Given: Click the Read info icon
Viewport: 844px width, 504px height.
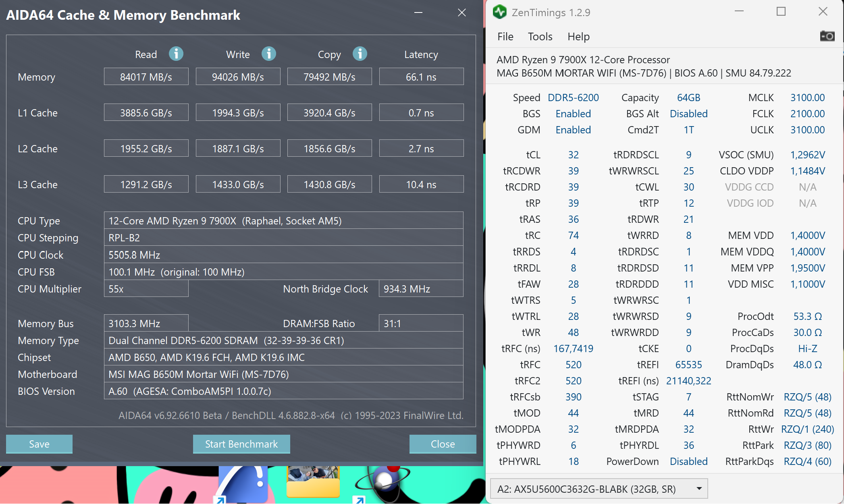Looking at the screenshot, I should click(176, 54).
